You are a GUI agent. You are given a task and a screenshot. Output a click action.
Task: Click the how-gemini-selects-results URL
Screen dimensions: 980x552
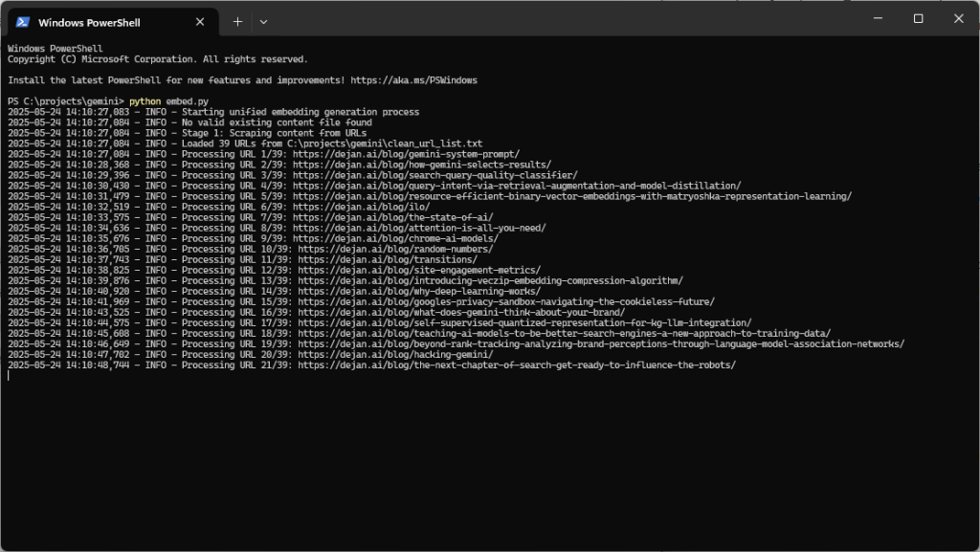coord(422,165)
